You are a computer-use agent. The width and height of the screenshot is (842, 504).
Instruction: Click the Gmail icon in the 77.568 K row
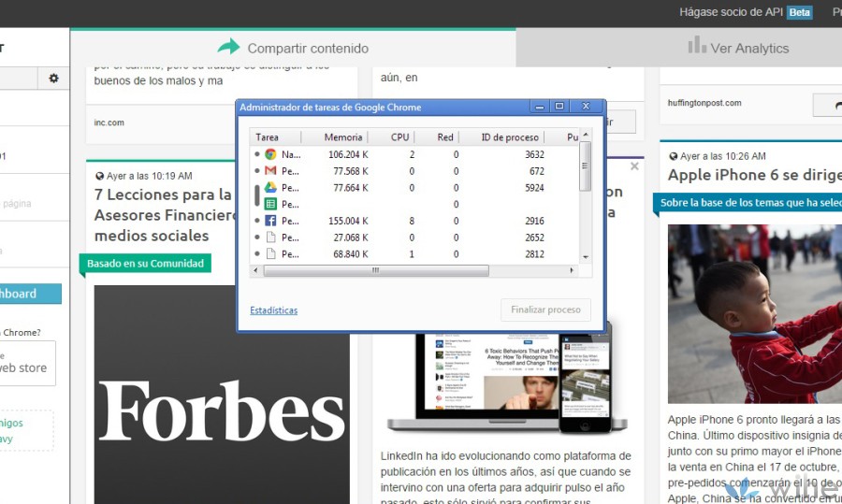coord(270,171)
